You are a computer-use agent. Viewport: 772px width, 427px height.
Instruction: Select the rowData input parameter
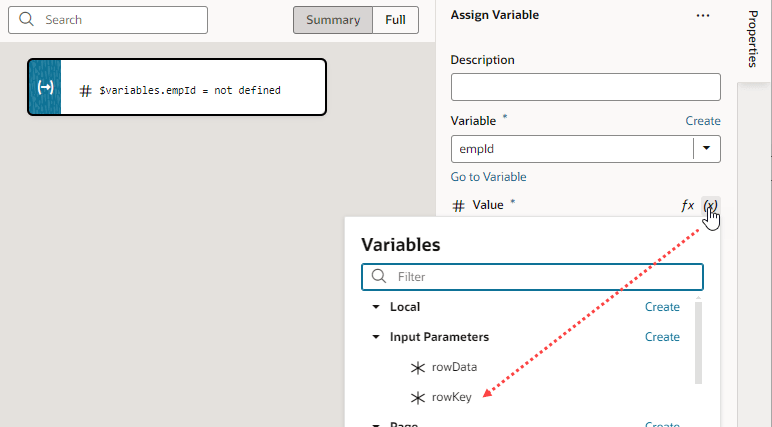click(454, 367)
